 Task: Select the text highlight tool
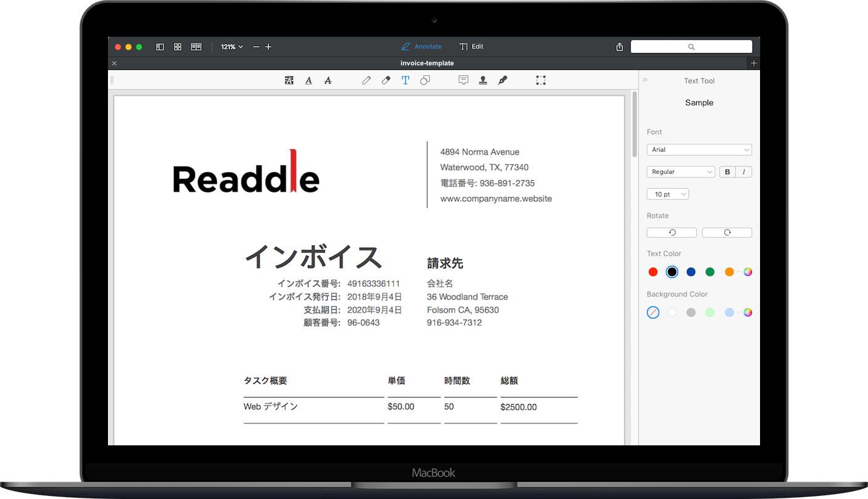pos(289,80)
